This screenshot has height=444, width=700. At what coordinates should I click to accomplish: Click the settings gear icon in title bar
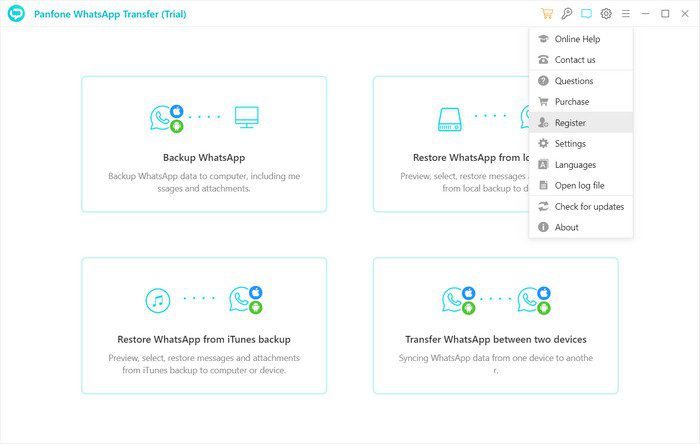click(606, 14)
